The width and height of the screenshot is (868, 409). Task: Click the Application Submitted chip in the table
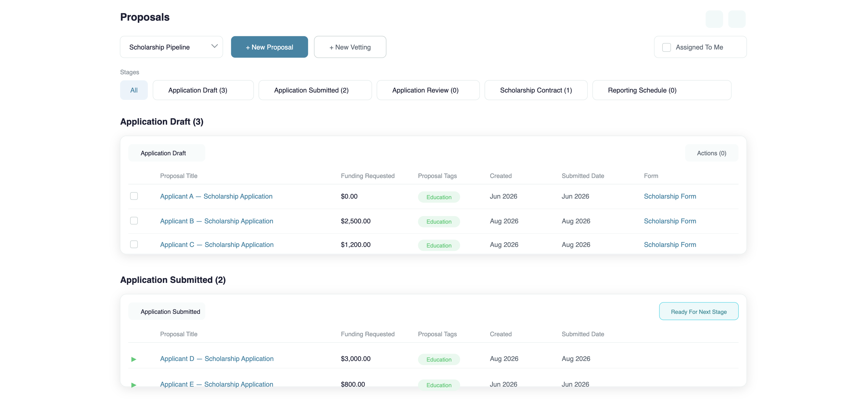tap(166, 311)
